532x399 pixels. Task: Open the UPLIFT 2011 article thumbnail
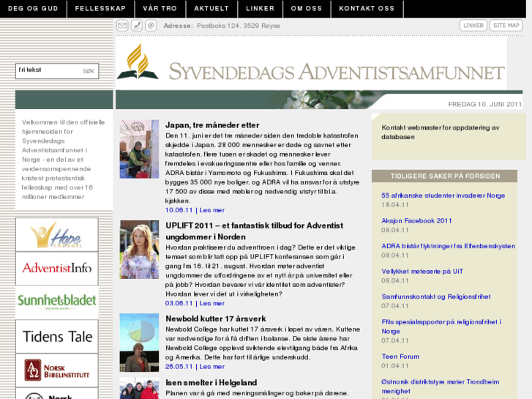click(139, 250)
